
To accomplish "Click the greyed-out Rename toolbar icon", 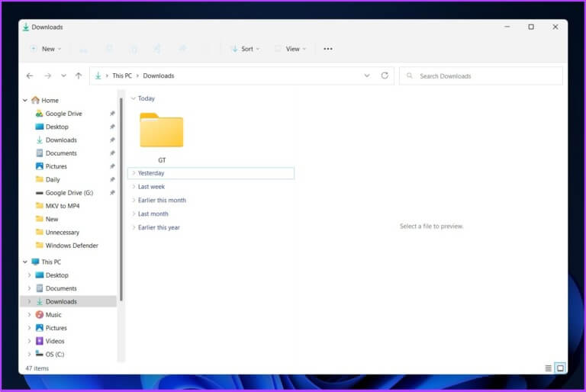I will [158, 49].
